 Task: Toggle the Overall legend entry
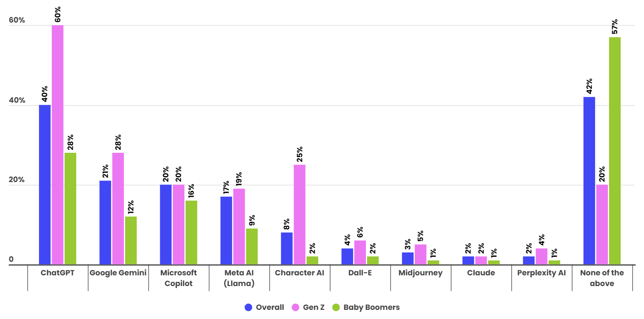coord(265,307)
